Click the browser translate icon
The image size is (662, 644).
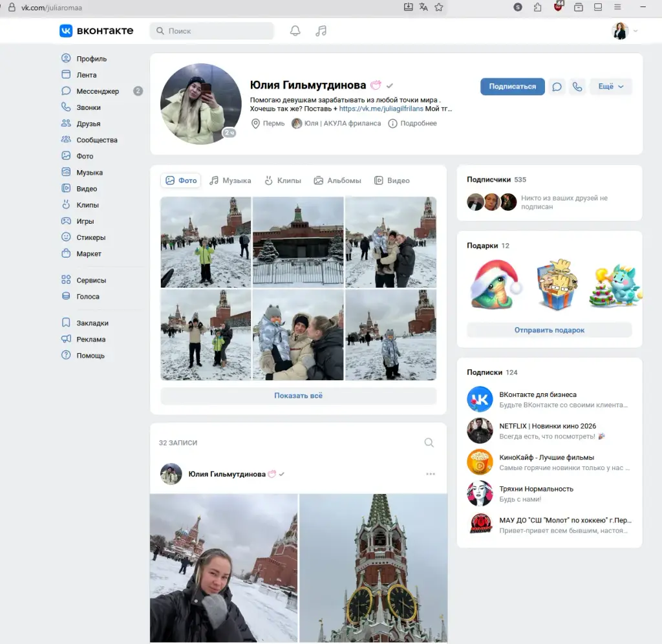pyautogui.click(x=423, y=7)
